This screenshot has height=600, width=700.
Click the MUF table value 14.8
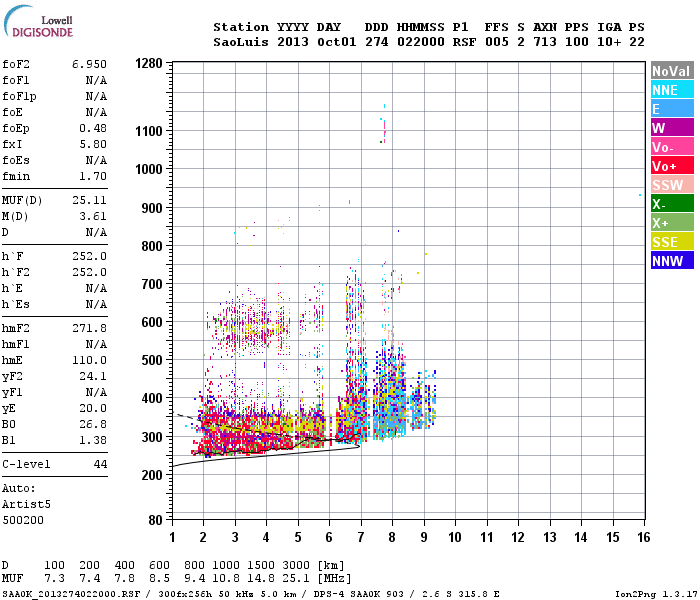tap(261, 579)
